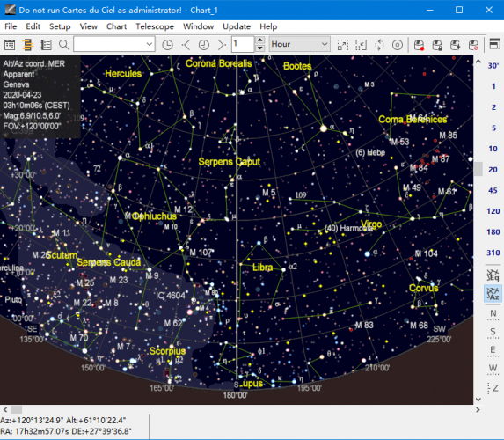The image size is (504, 440).
Task: Step time forward with right arrow
Action: (x=222, y=45)
